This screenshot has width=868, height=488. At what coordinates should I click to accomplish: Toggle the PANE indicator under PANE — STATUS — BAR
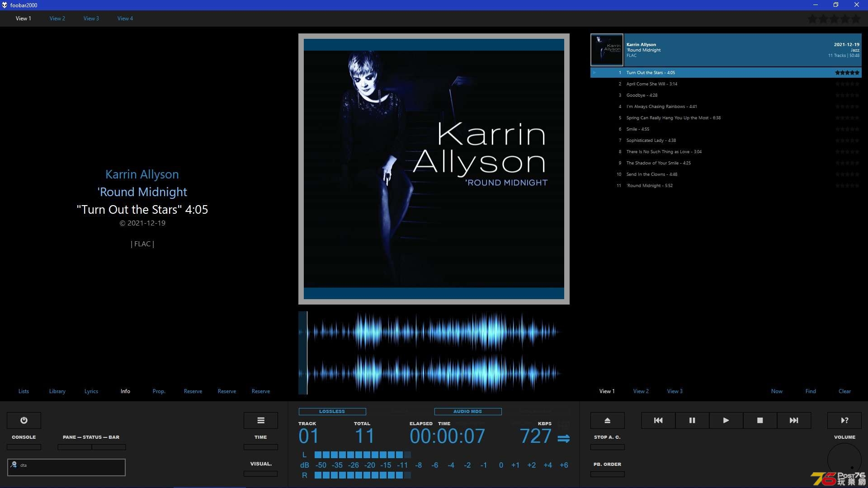tap(75, 447)
